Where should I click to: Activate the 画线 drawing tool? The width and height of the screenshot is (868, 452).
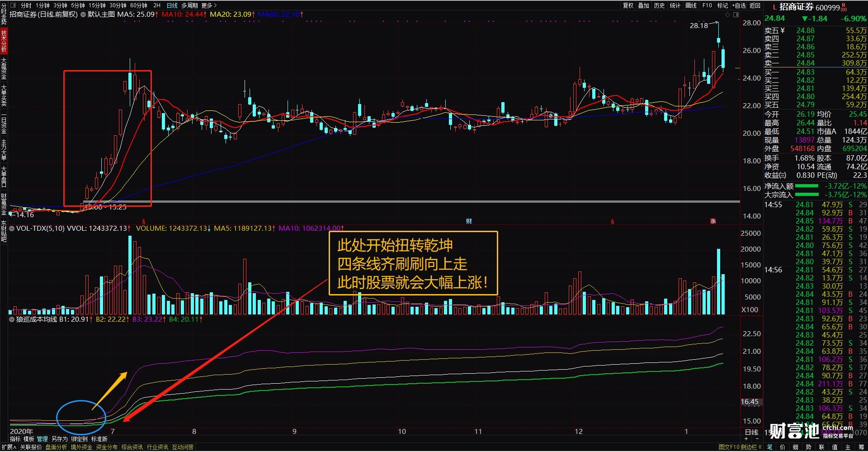[x=691, y=5]
